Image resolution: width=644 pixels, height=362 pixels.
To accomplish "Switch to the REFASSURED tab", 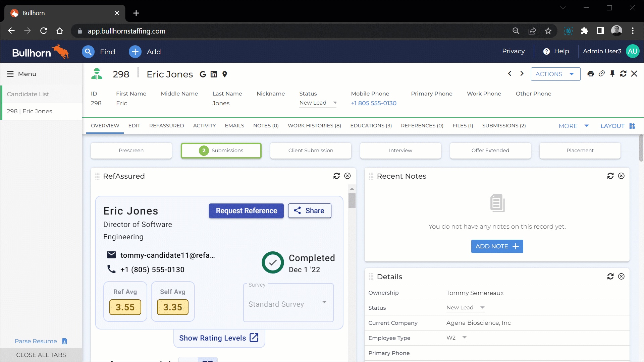I will 167,126.
